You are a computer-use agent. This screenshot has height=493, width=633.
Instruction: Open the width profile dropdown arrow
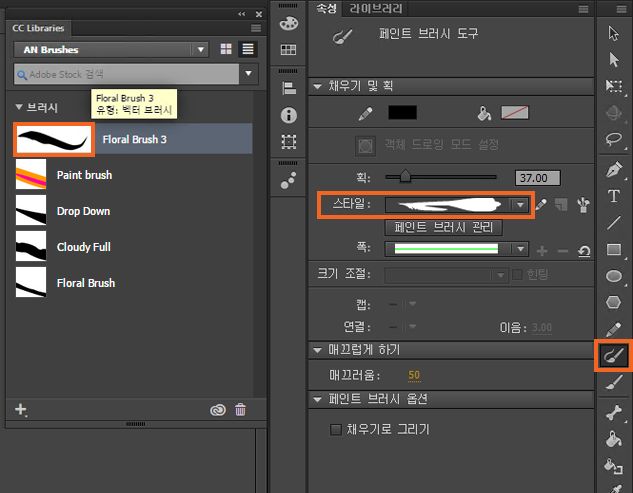[x=520, y=249]
